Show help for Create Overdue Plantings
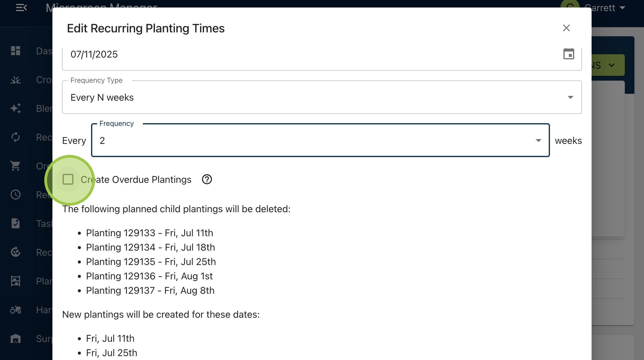Screen dimensions: 644x360 [x=207, y=180]
